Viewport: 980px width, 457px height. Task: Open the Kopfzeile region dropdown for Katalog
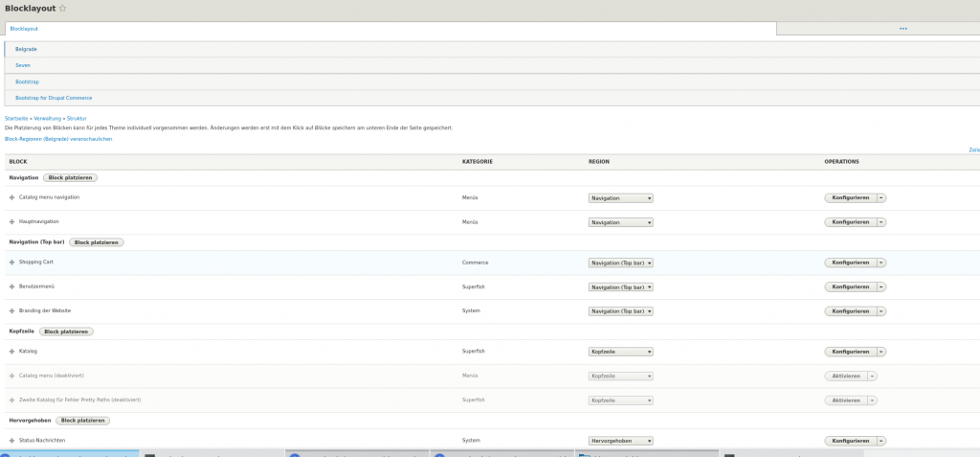click(x=620, y=352)
